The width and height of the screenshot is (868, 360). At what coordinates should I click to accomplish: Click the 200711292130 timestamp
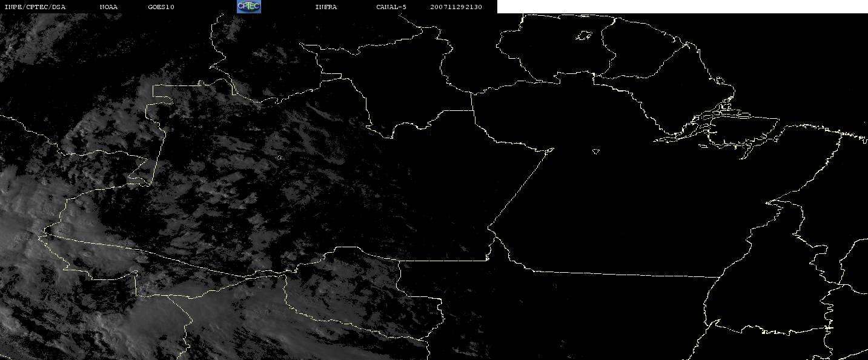(x=457, y=7)
